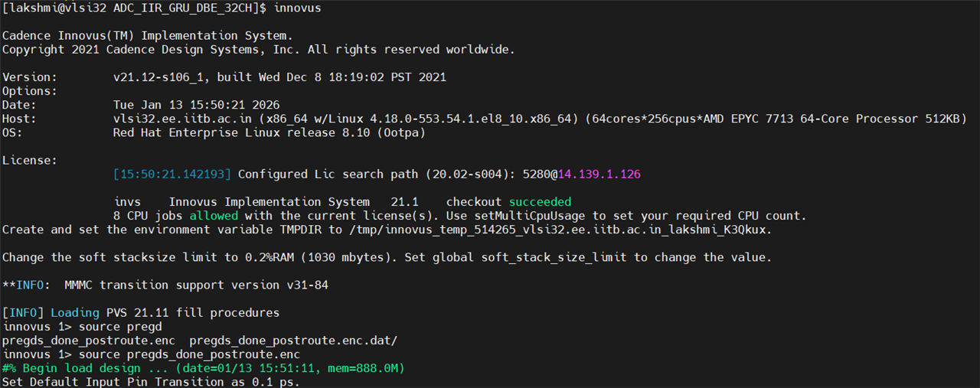The width and height of the screenshot is (980, 388).
Task: Click the version string v21.12-s106_1
Action: coord(158,77)
